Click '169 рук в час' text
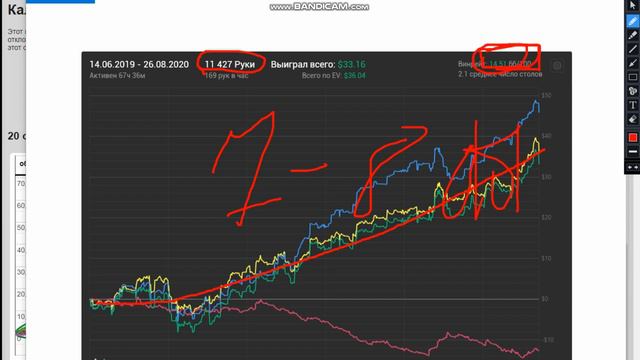The width and height of the screenshot is (640, 360). tap(227, 76)
